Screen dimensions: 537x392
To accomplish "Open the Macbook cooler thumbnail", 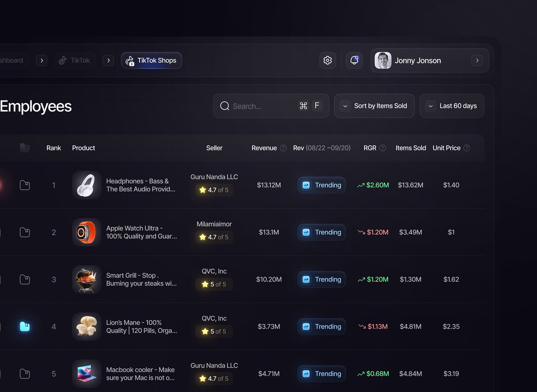I will 87,374.
